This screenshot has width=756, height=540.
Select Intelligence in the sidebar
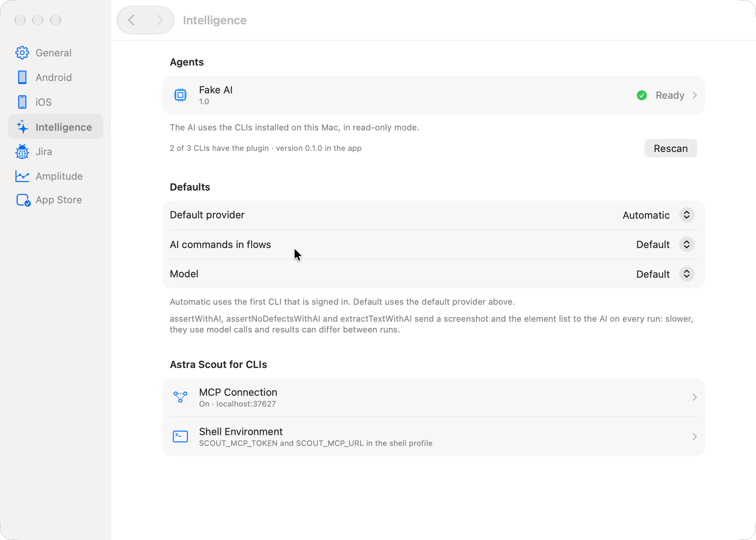pos(55,127)
